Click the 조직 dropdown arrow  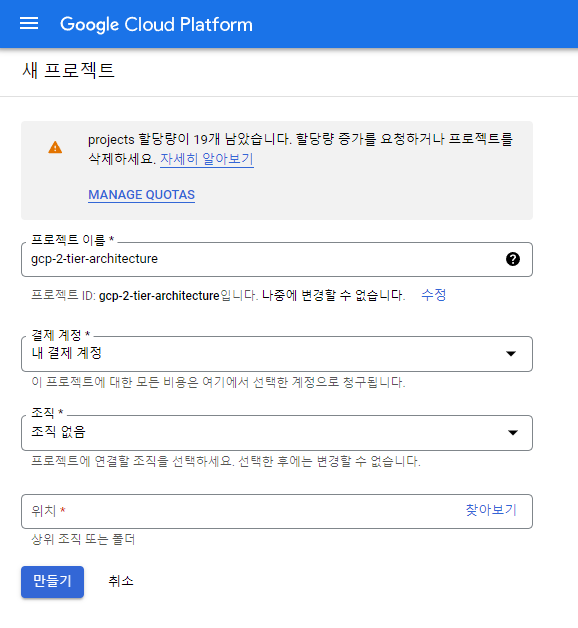point(513,433)
